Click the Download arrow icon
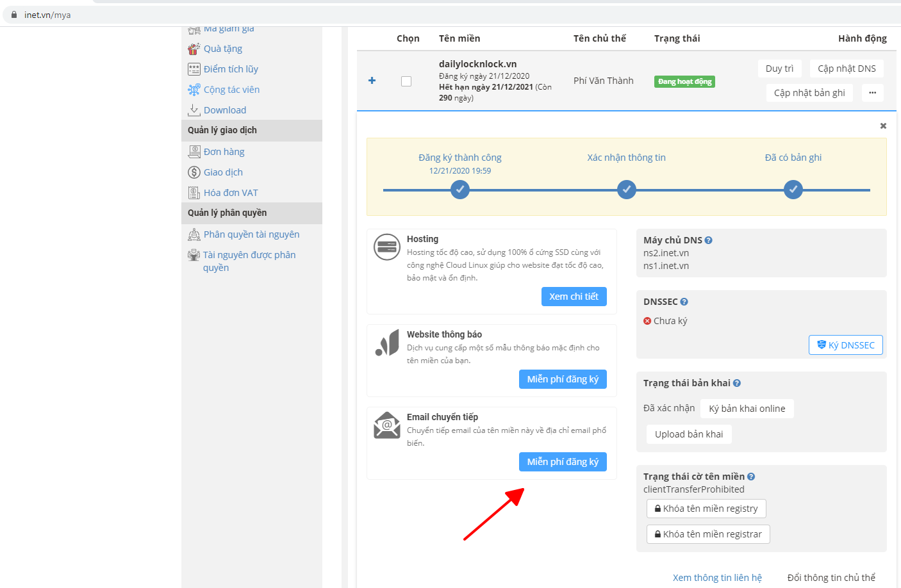 (194, 110)
